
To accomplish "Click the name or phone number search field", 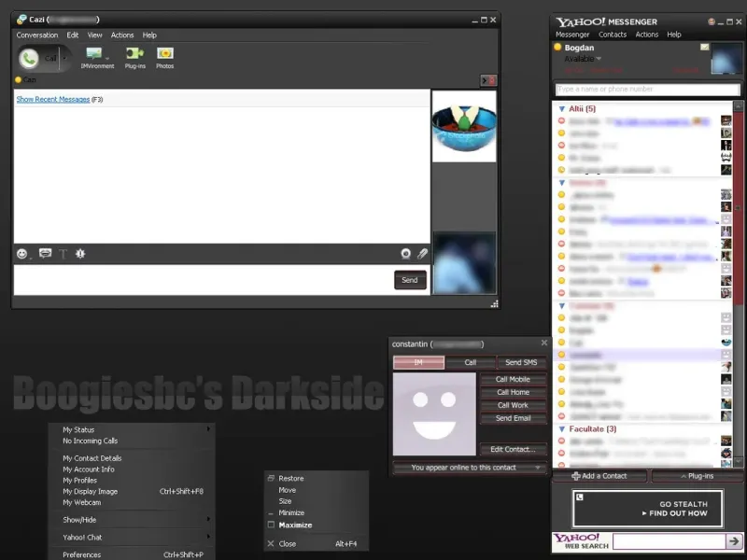I will 647,89.
